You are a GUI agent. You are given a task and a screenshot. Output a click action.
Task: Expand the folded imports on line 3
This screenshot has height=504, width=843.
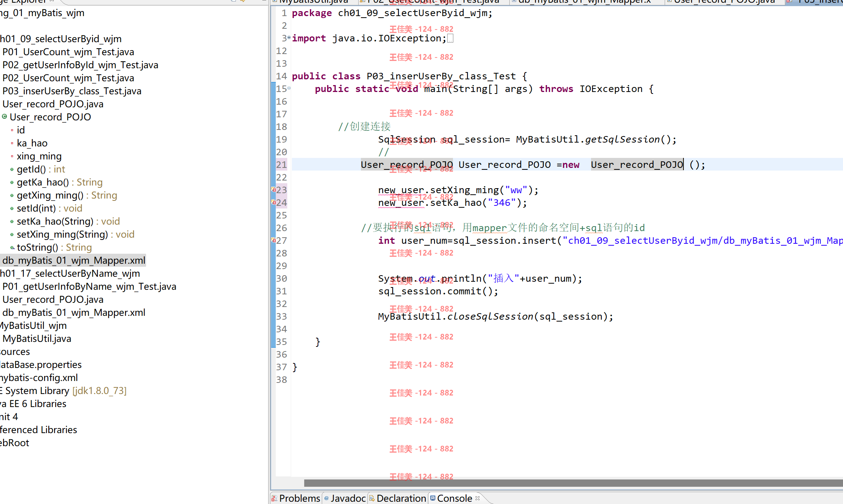point(289,38)
